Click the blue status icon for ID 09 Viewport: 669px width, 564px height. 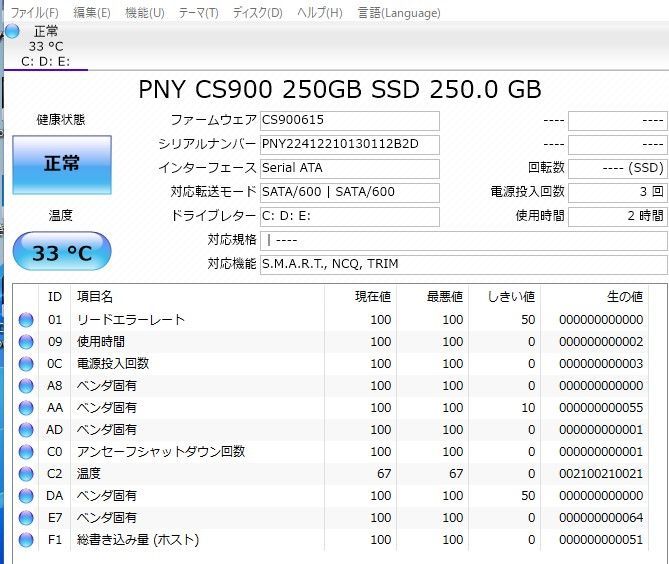[x=26, y=342]
